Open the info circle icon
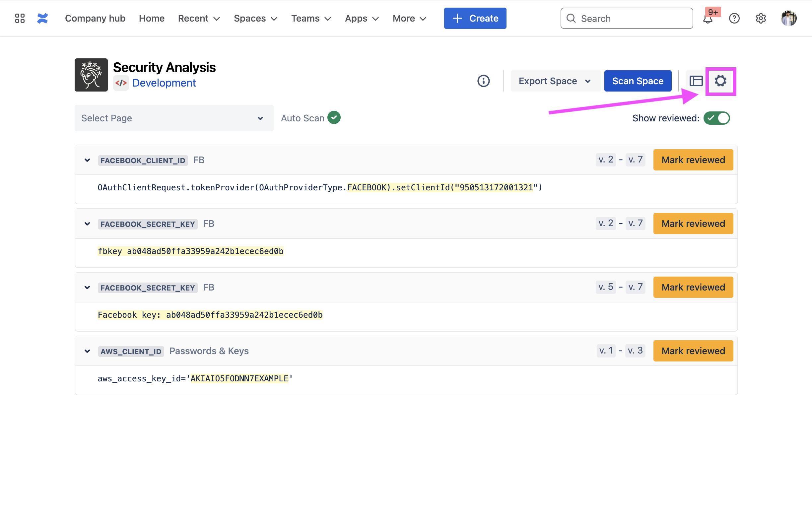812x518 pixels. click(483, 81)
